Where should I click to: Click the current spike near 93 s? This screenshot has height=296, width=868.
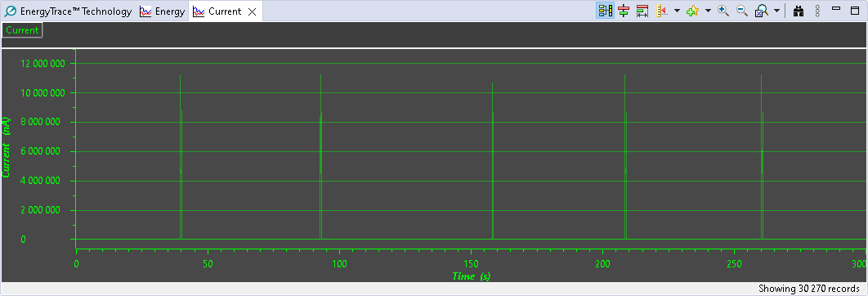[x=321, y=157]
